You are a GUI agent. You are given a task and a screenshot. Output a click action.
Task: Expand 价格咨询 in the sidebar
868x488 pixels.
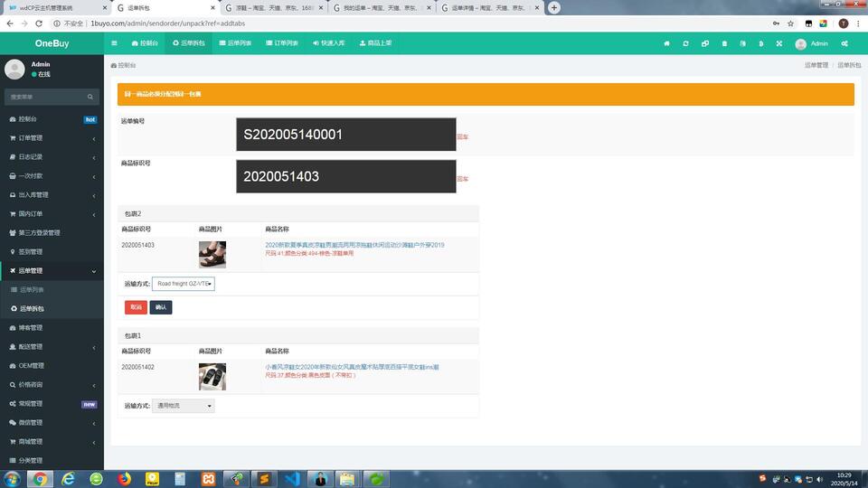pyautogui.click(x=52, y=385)
